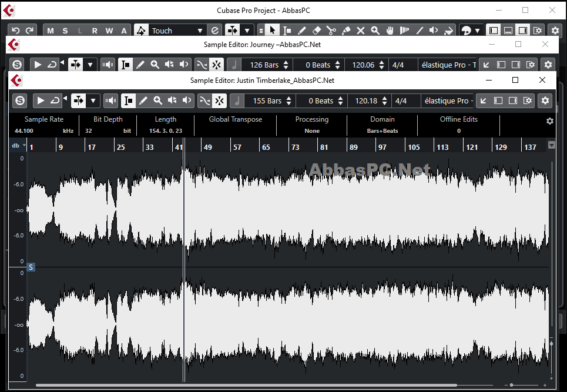Open the Touch automation mode dropdown
Viewport: 567px width, 392px height.
click(x=177, y=31)
